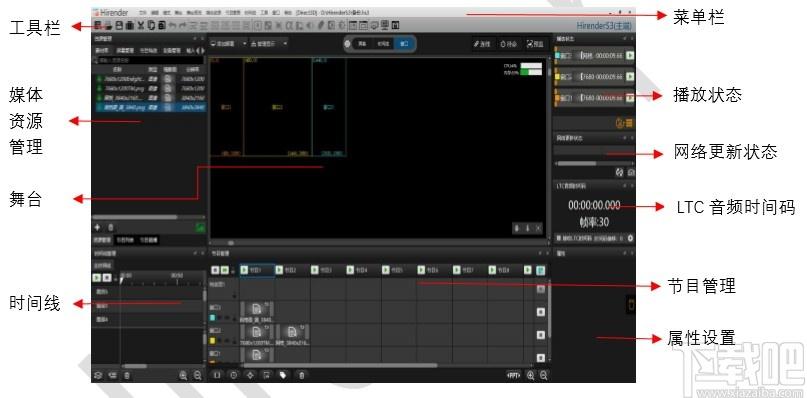This screenshot has width=807, height=398.
Task: Click the slider in the network update status panel
Action: [577, 163]
